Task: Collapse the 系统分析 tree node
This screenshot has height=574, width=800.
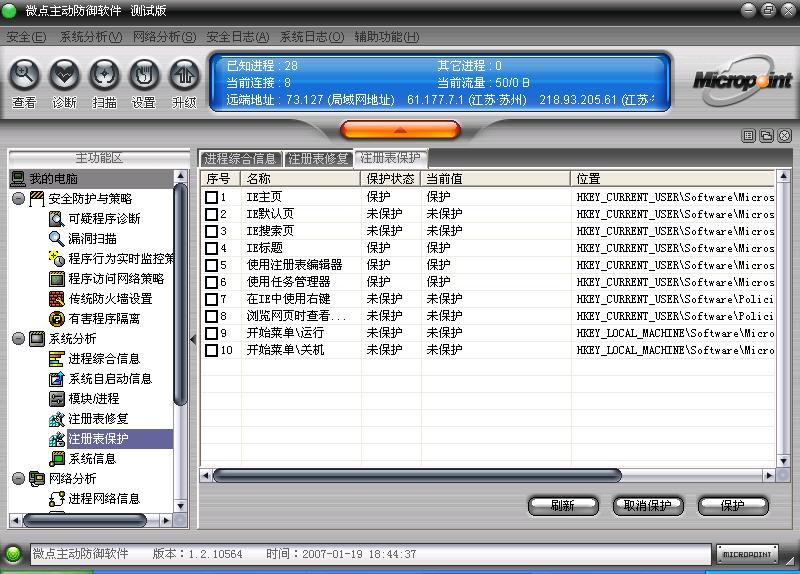Action: tap(20, 339)
